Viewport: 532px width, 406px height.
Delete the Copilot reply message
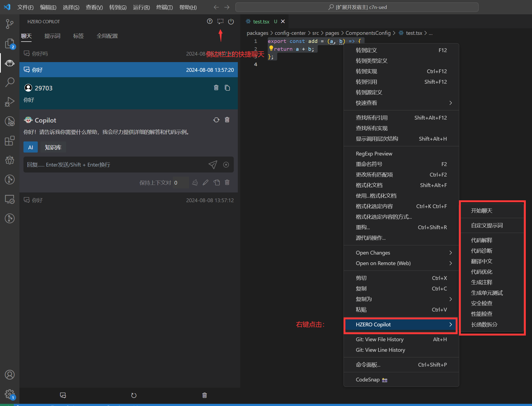(227, 120)
